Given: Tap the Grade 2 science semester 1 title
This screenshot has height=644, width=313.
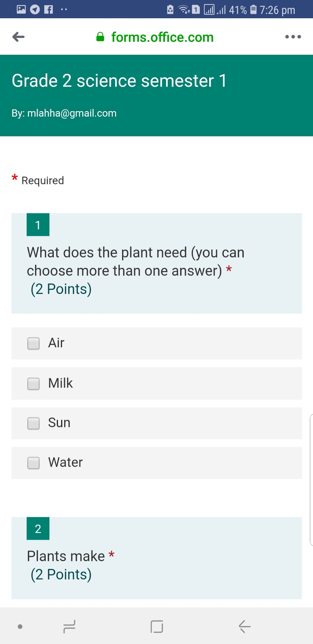Looking at the screenshot, I should 119,81.
